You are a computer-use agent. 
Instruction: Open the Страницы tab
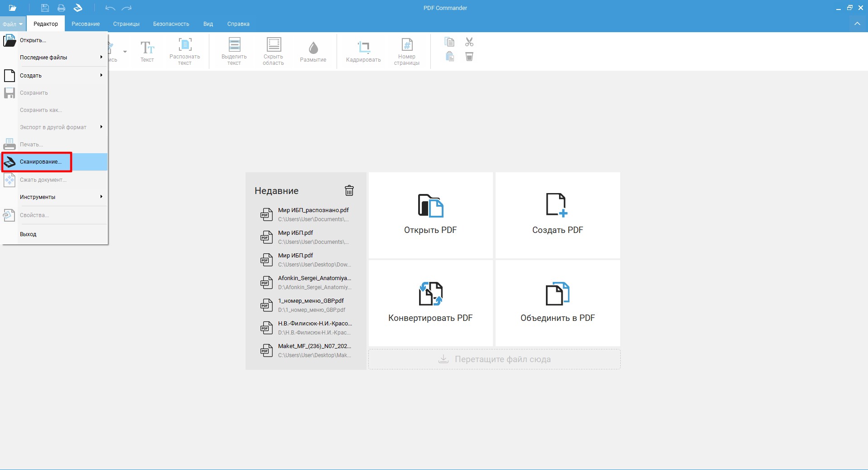point(126,24)
